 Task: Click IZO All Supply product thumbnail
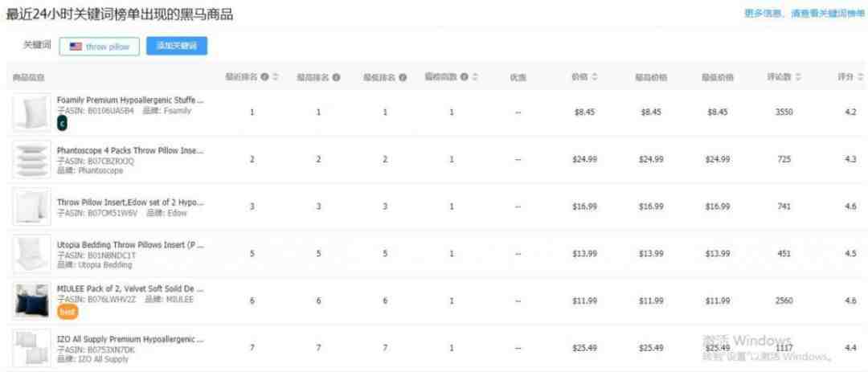(31, 348)
